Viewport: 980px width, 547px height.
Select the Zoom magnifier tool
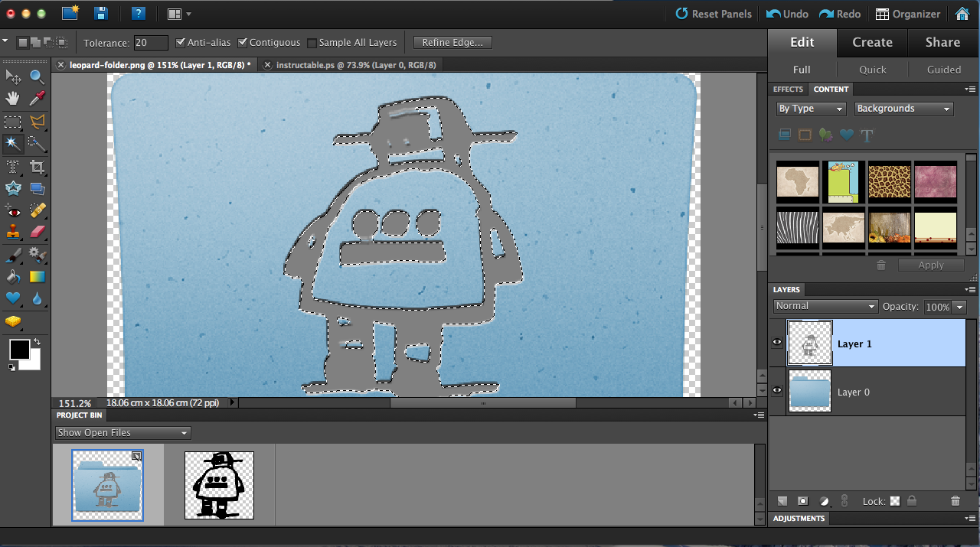click(x=37, y=77)
